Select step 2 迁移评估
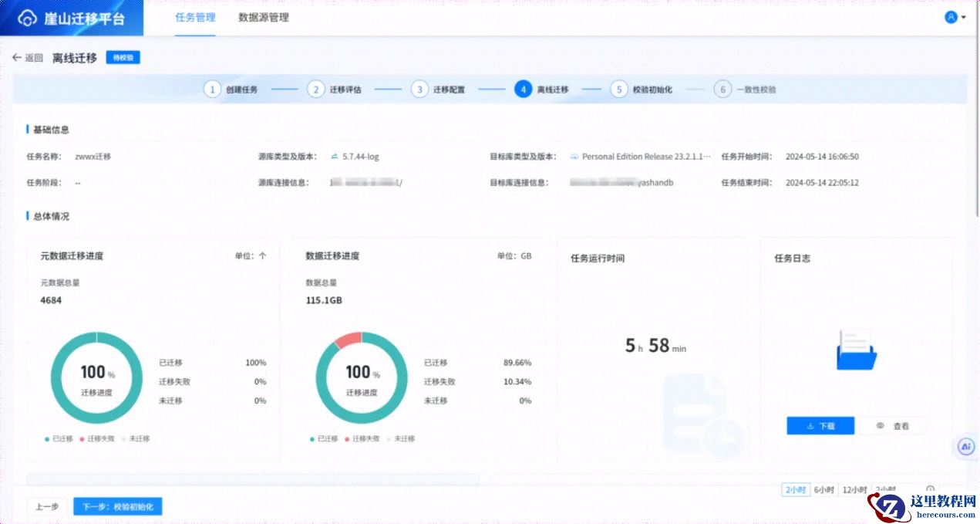This screenshot has width=980, height=524. [x=334, y=90]
